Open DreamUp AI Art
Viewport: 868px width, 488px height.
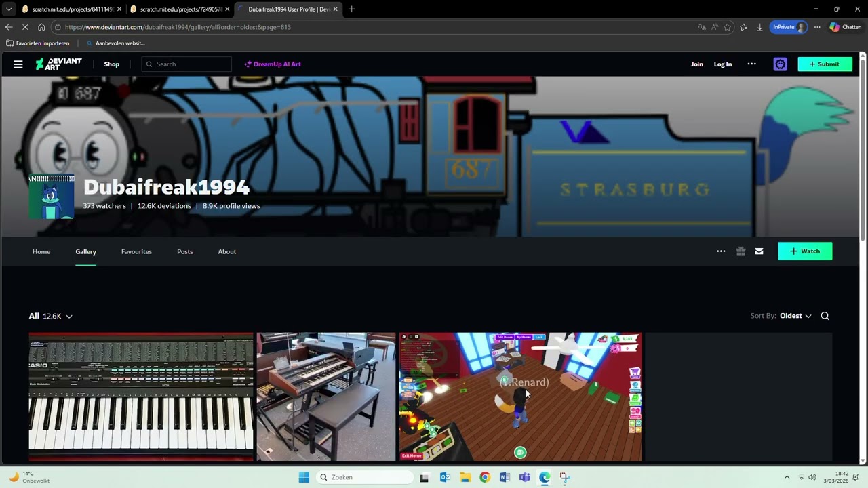tap(273, 64)
